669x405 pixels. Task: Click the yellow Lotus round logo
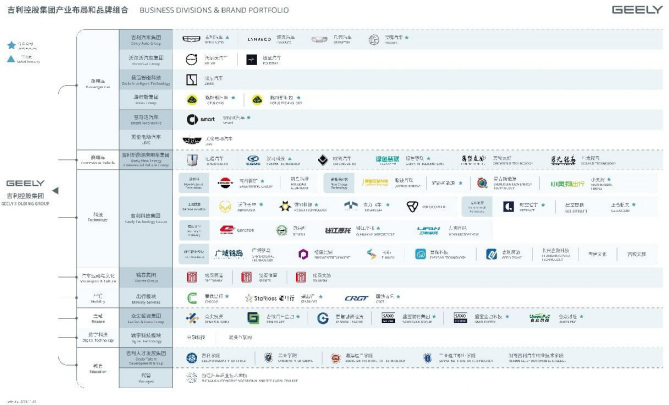coord(192,100)
